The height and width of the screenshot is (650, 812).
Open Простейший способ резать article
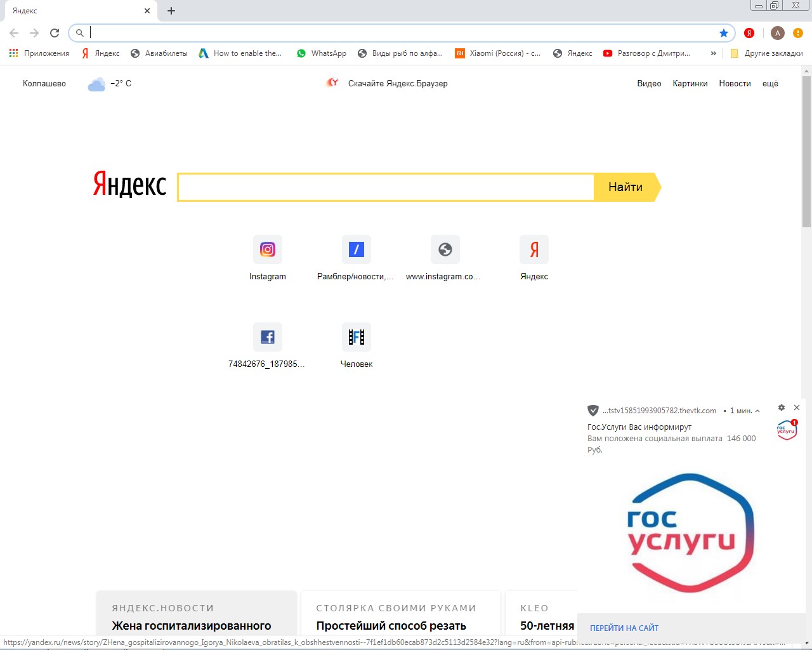pos(391,626)
